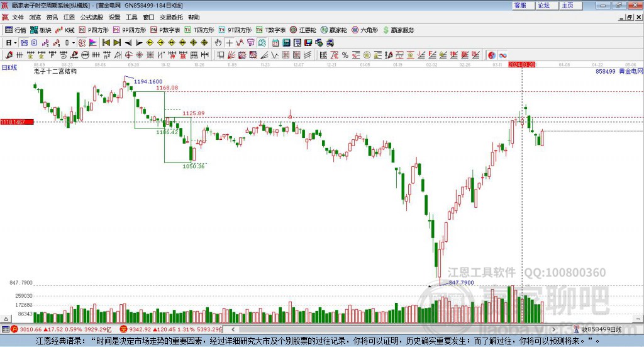
Task: Open the 9T四方形 tool
Action: point(235,30)
